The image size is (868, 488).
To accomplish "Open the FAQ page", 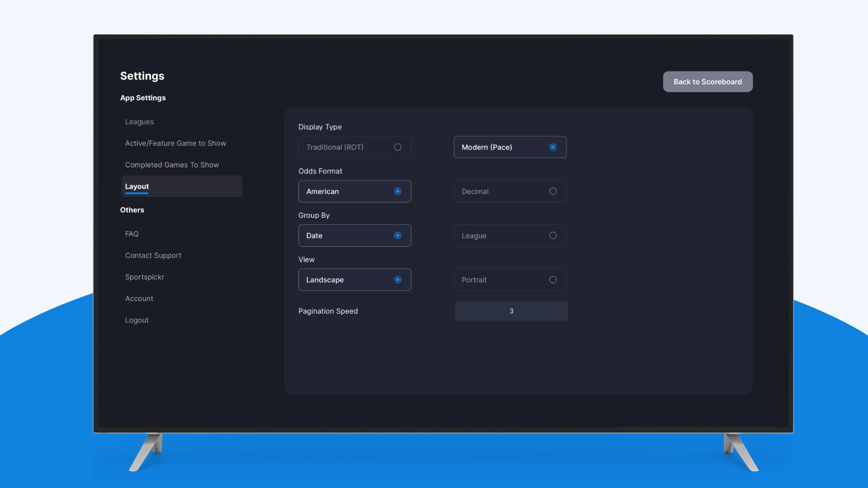I will click(x=132, y=234).
